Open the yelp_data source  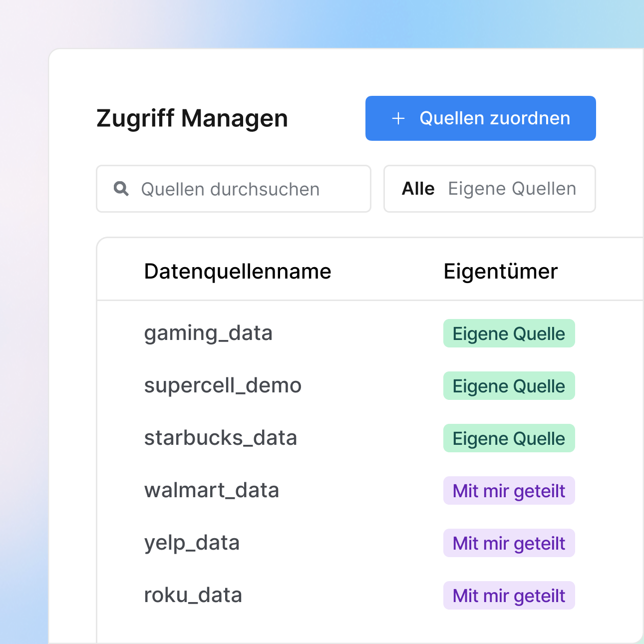point(192,543)
